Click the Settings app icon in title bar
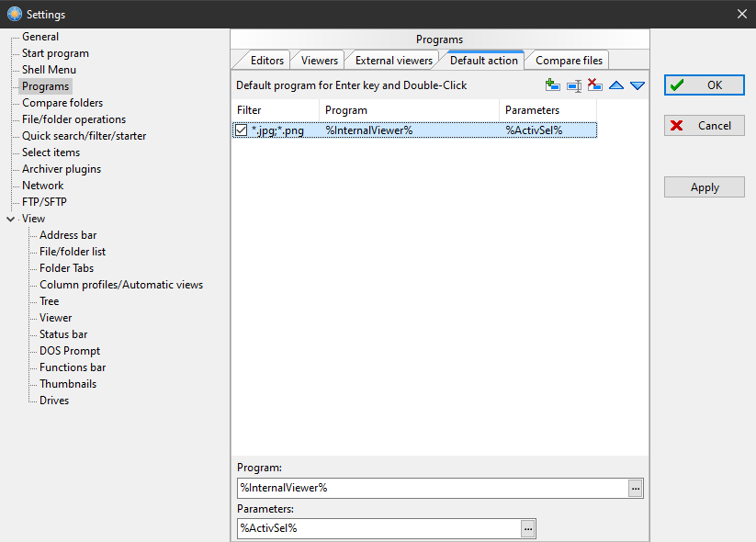 click(x=14, y=14)
